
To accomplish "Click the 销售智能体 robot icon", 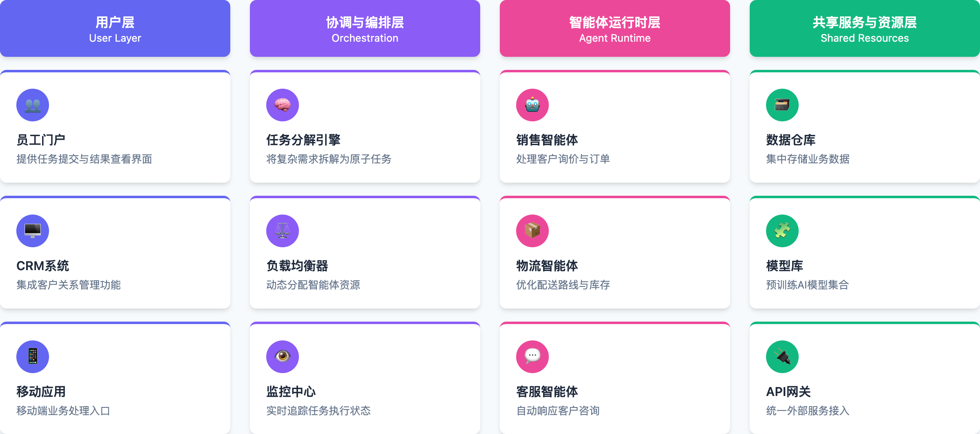I will point(532,105).
